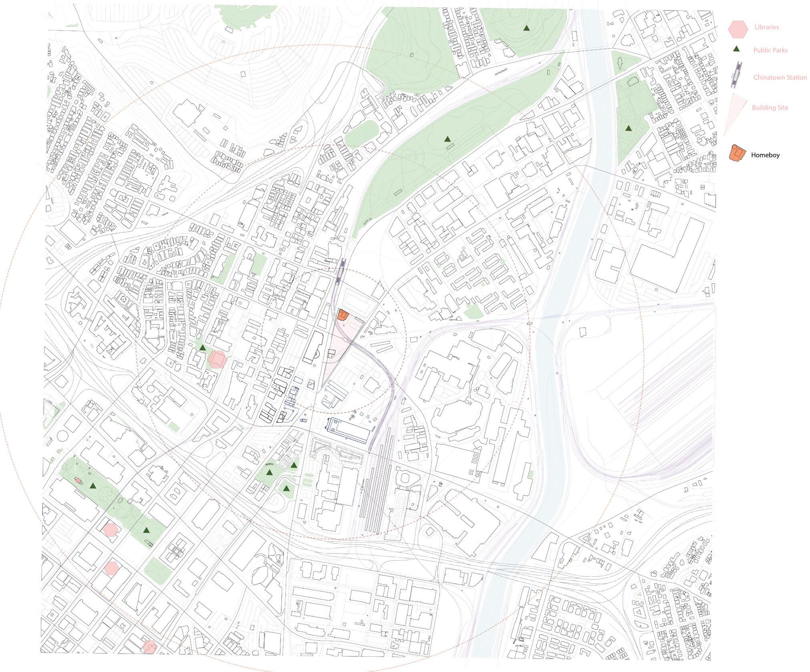810x672 pixels.
Task: Click the "Libraries" legend label
Action: (x=766, y=27)
